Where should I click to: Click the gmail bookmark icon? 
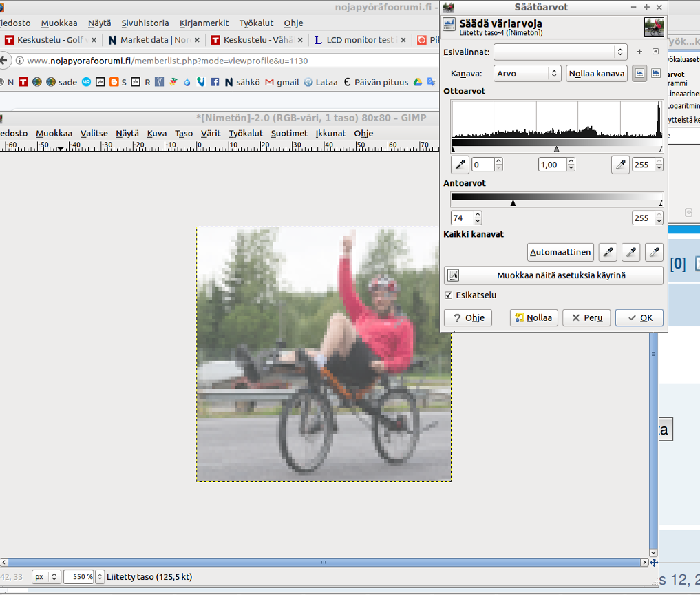click(x=269, y=82)
